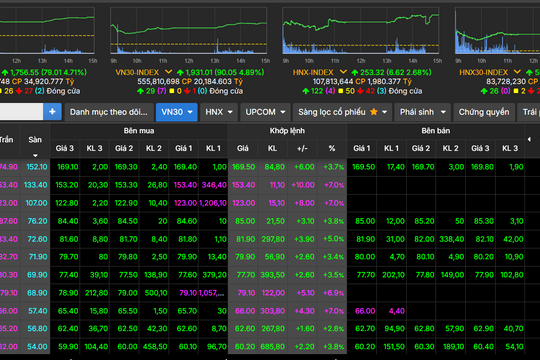Click the 1,206,10 volume cell

pyautogui.click(x=213, y=203)
